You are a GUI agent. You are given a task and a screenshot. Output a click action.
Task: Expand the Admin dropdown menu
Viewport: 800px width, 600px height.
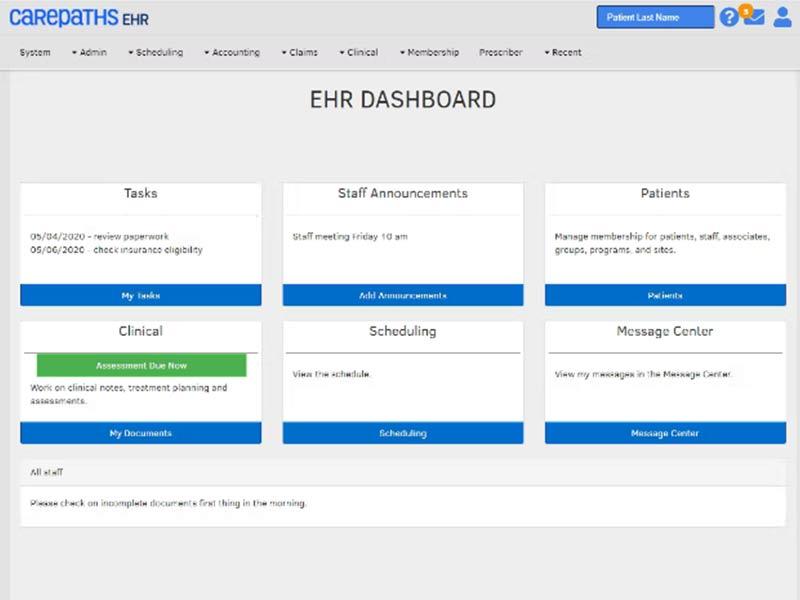click(89, 52)
